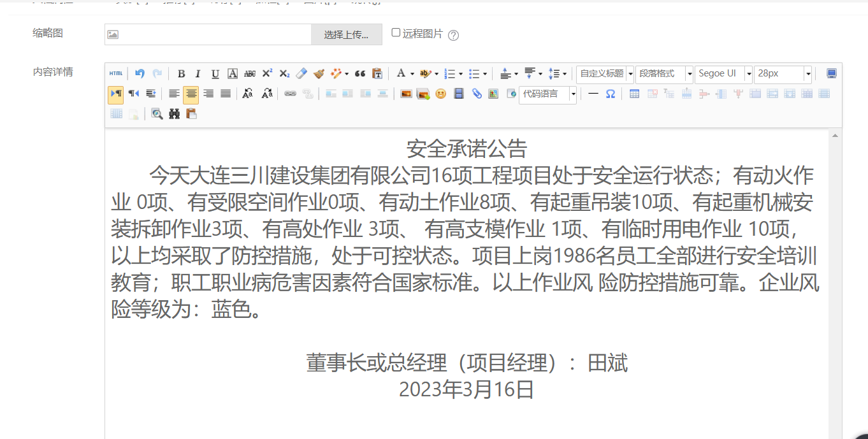Apply subscript formatting
868x439 pixels.
pyautogui.click(x=284, y=74)
